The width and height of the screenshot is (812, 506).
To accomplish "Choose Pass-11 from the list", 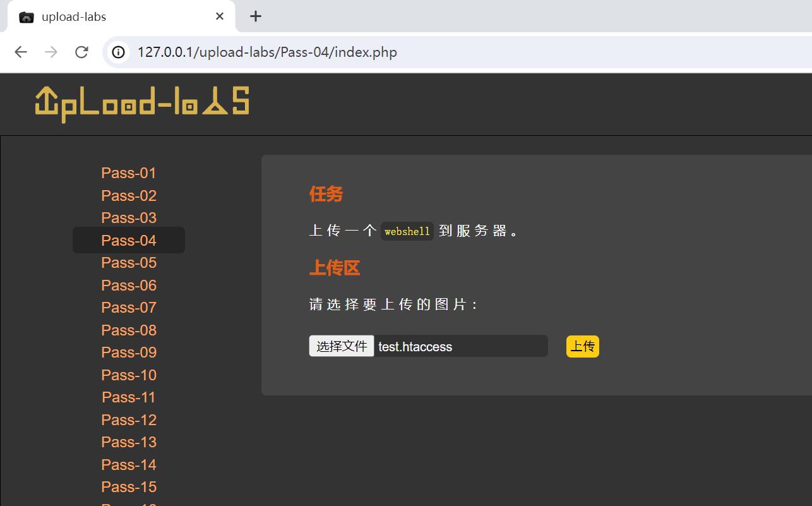I will pos(129,397).
